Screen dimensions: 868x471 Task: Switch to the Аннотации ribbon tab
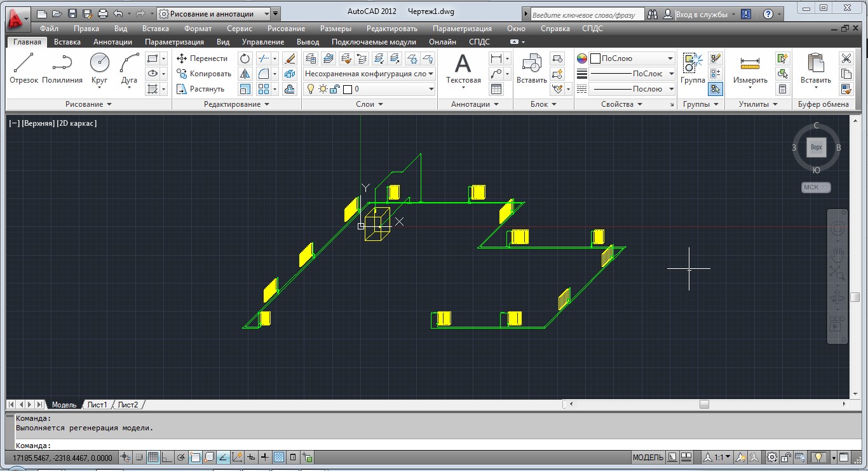click(112, 42)
